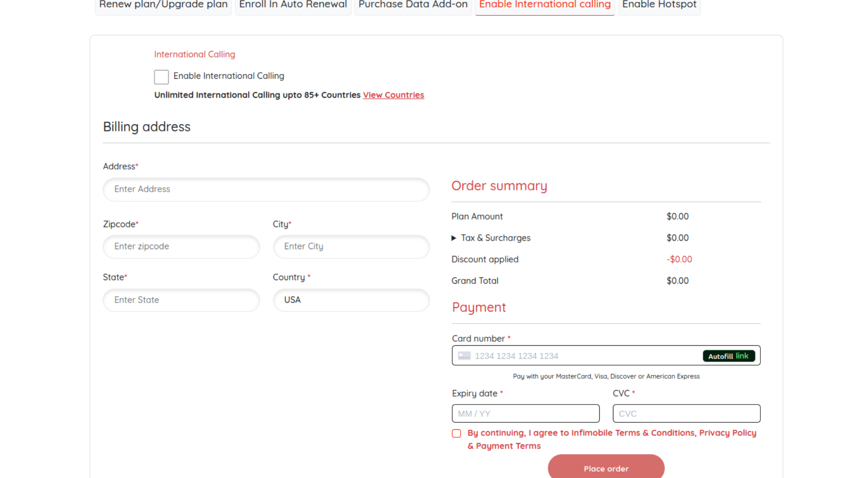Check Enable International Calling checkbox
The height and width of the screenshot is (478, 868).
(161, 77)
